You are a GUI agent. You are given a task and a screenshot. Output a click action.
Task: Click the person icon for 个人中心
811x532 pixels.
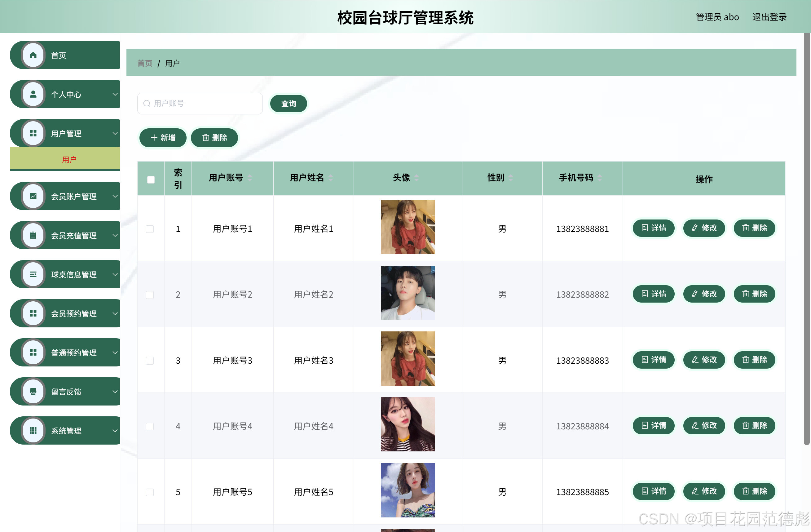click(x=33, y=95)
